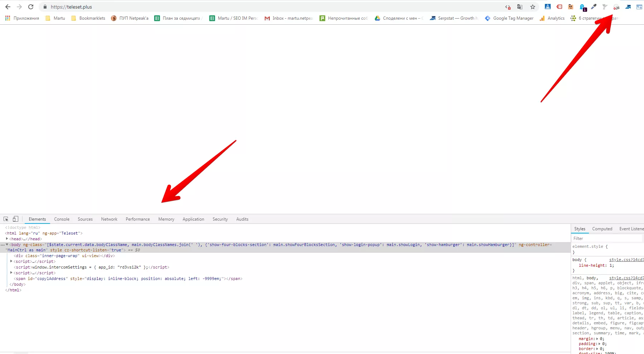Open the Bookmarklets bookmarks folder
Viewport: 644px width, 354px height.
coord(88,18)
